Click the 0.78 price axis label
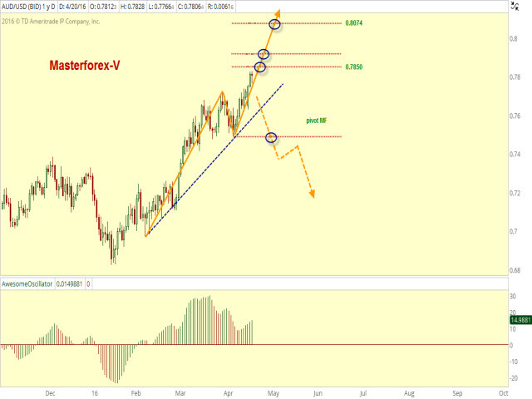Image resolution: width=532 pixels, height=399 pixels. 515,77
